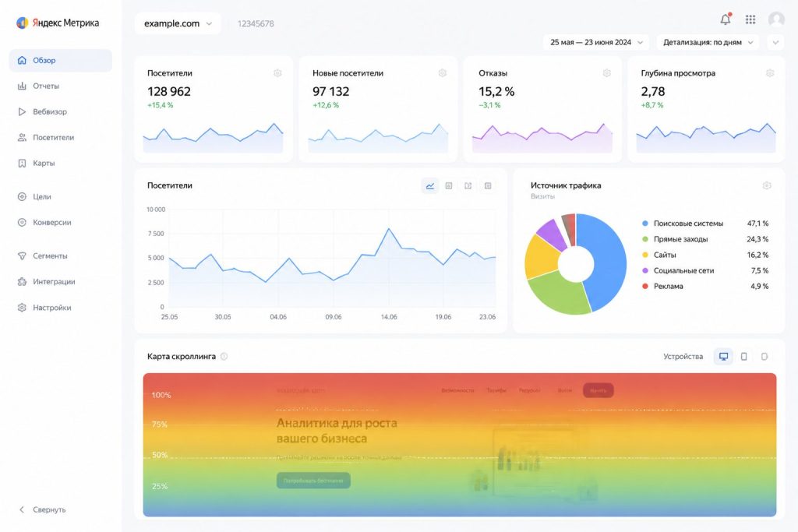This screenshot has height=532, width=798.
Task: Click the purple Социальные сети legend dot
Action: click(x=645, y=270)
